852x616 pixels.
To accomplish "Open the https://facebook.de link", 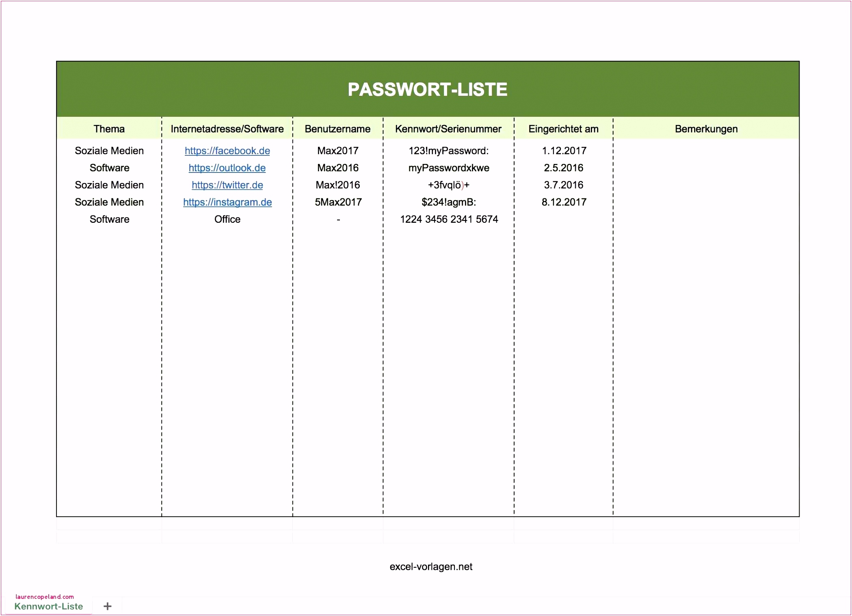I will tap(227, 151).
